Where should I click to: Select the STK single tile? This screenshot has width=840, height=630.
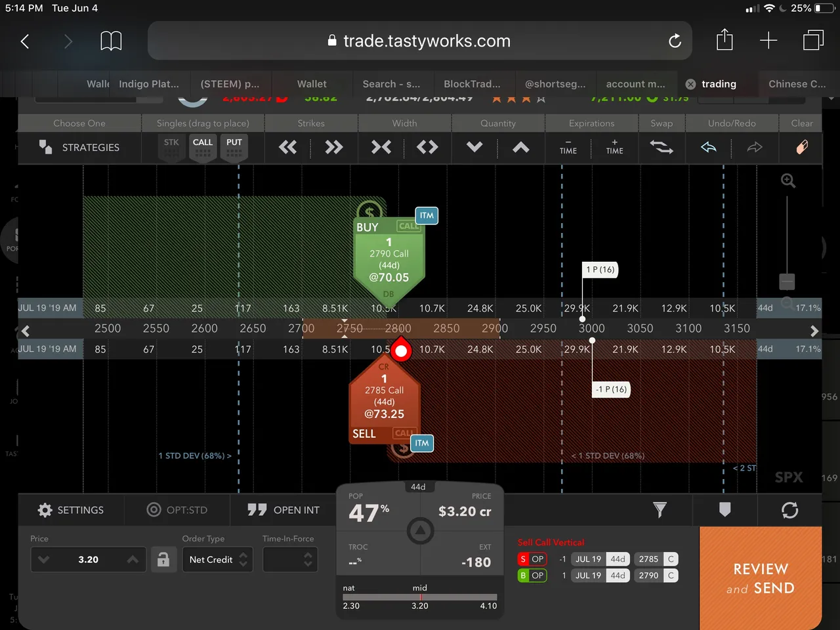tap(171, 148)
